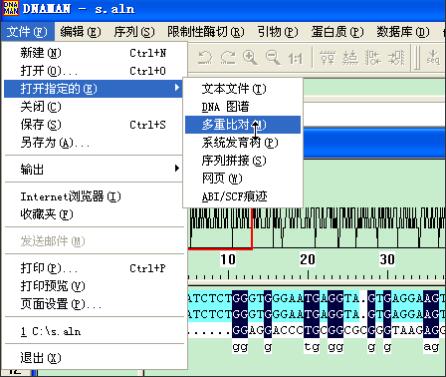
Task: Select DNA 图谱 in the submenu
Action: coord(243,107)
